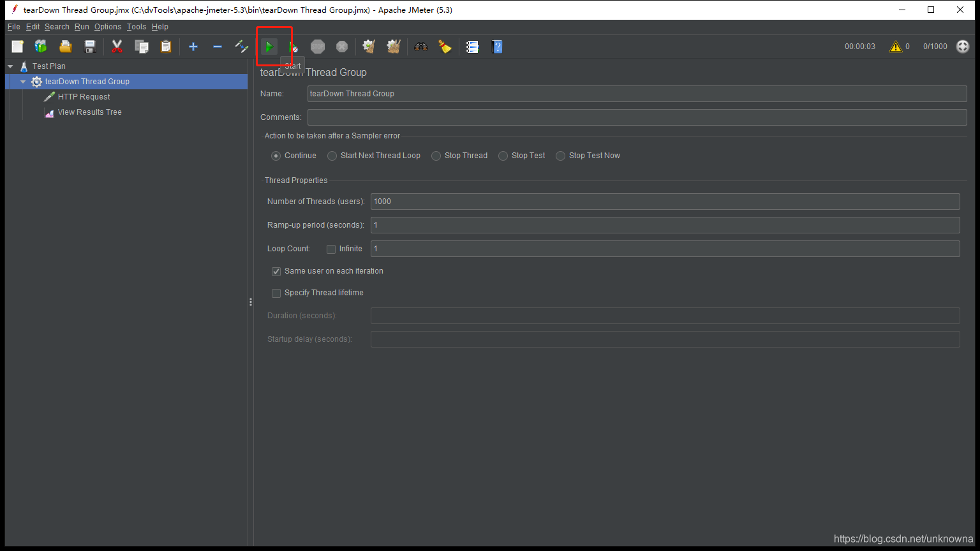Click the Copy icon in toolbar

[142, 47]
